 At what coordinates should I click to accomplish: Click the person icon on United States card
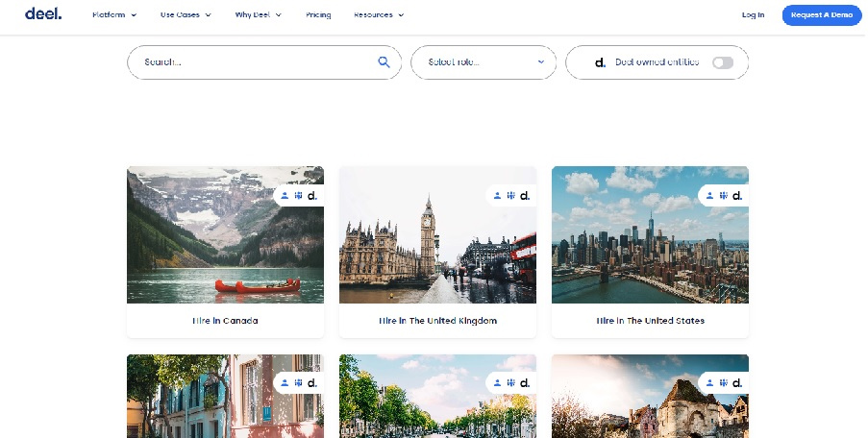[709, 195]
